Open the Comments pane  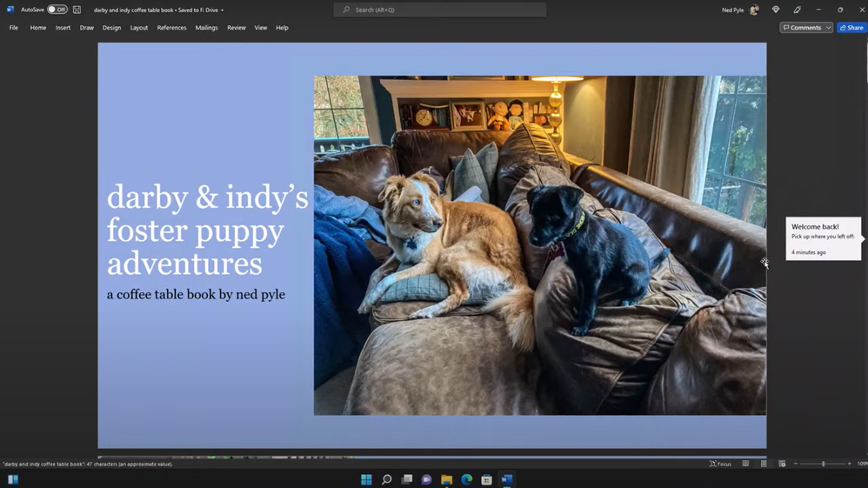pyautogui.click(x=802, y=28)
